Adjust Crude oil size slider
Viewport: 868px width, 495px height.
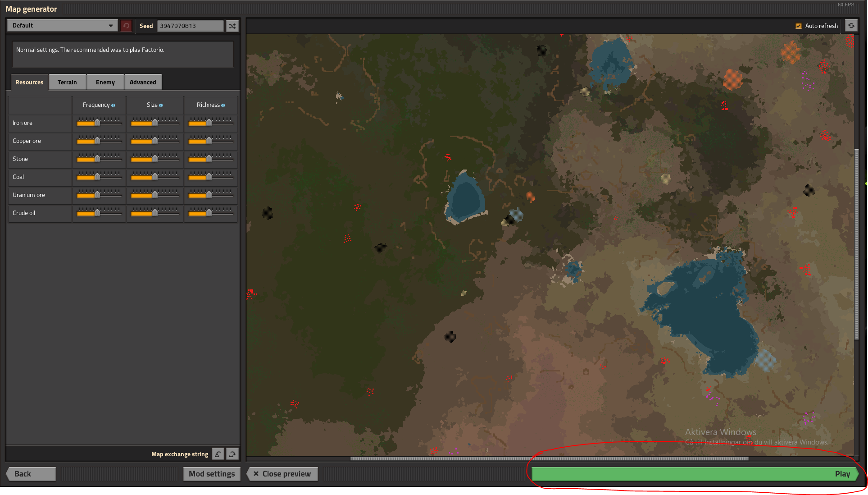pos(155,213)
